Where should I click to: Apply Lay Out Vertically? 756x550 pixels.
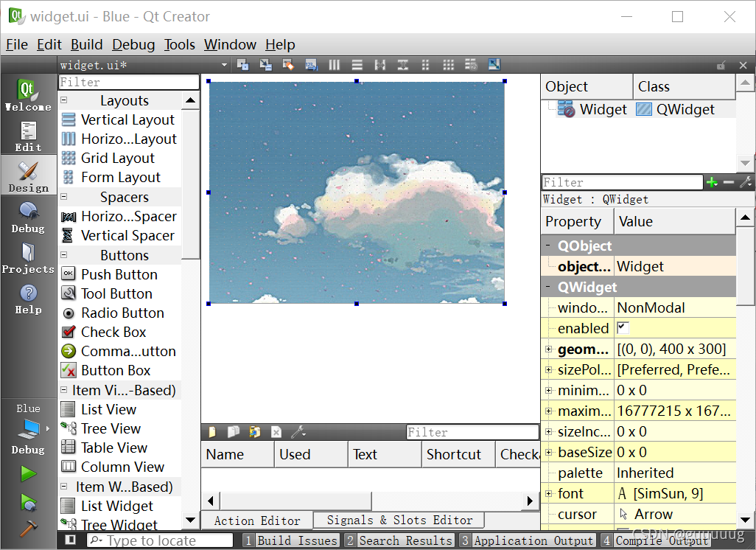pos(357,65)
